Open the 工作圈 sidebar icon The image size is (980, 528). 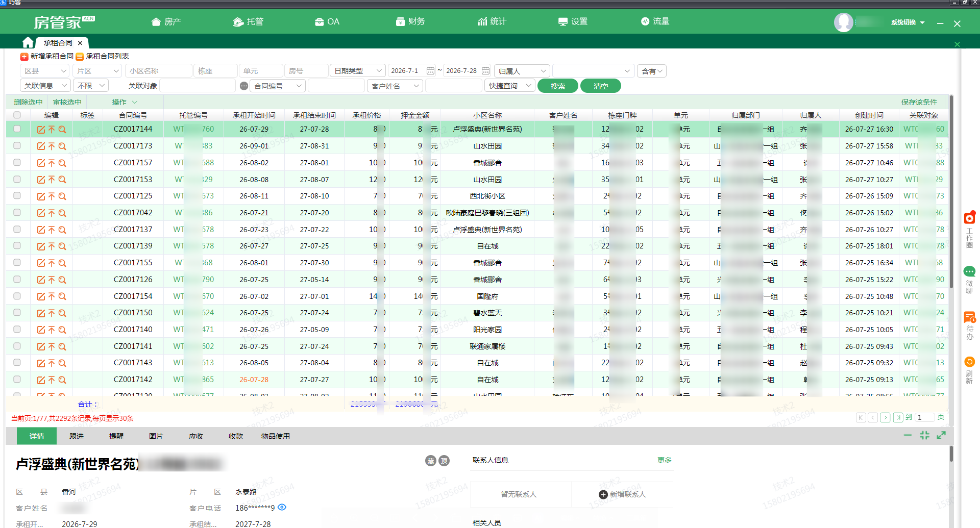click(x=969, y=218)
